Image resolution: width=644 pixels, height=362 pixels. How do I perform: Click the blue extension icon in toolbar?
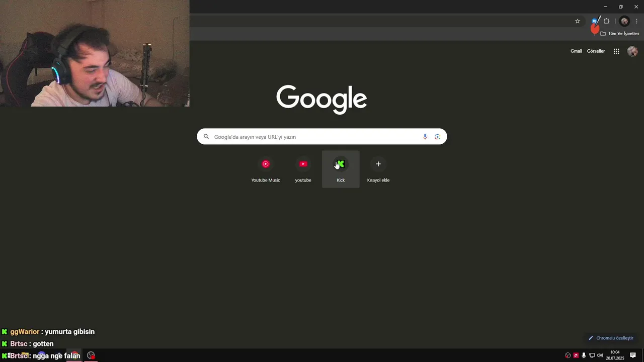[x=595, y=21]
